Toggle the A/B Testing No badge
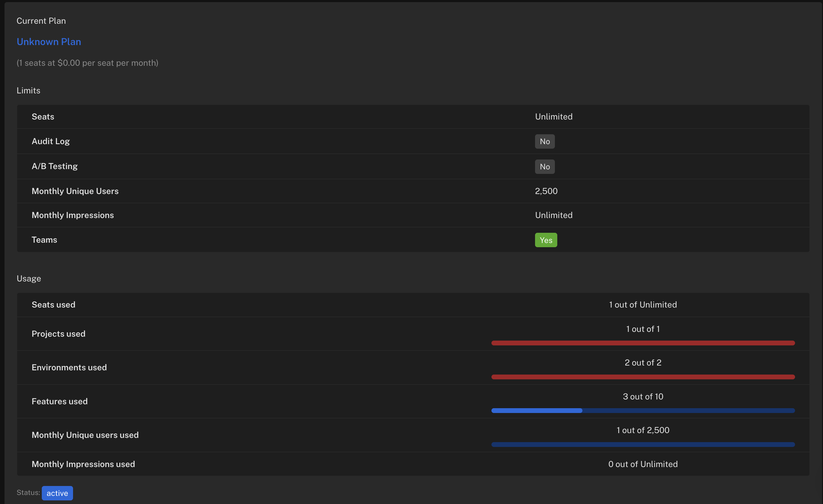The width and height of the screenshot is (823, 504). [544, 166]
